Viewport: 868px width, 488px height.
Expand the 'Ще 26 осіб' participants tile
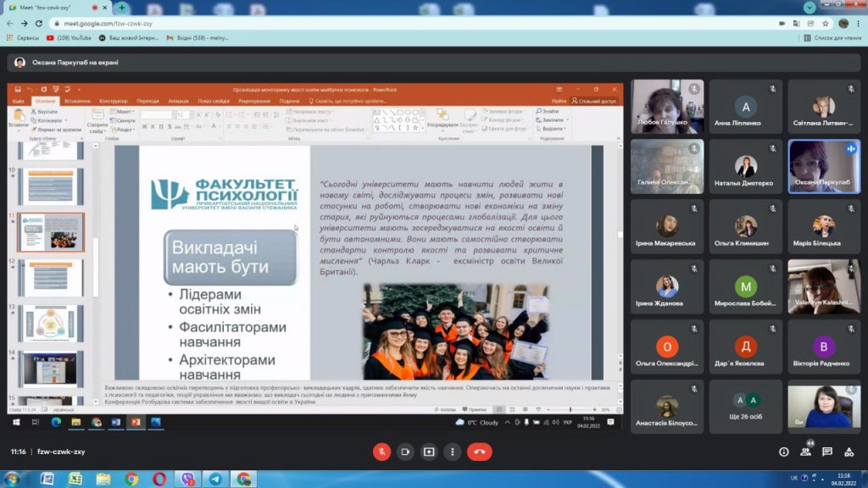pyautogui.click(x=746, y=407)
